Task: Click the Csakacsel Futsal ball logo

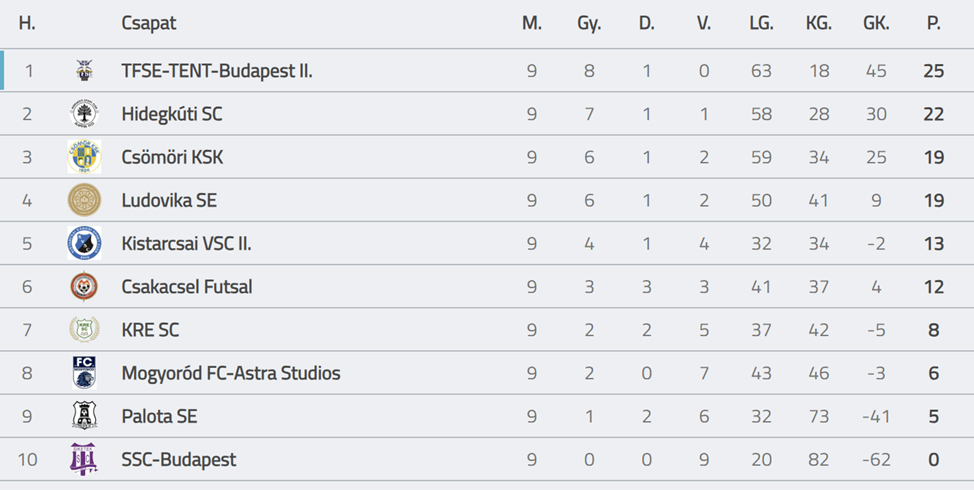Action: point(84,287)
